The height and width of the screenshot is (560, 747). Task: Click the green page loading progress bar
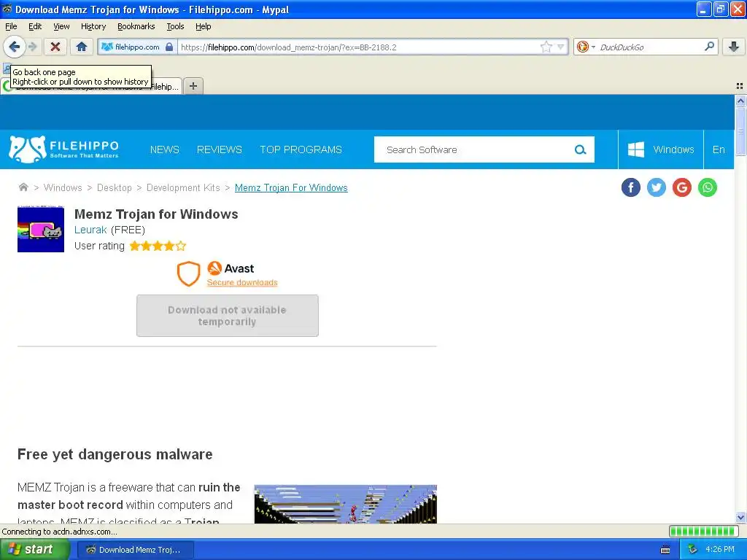(703, 532)
